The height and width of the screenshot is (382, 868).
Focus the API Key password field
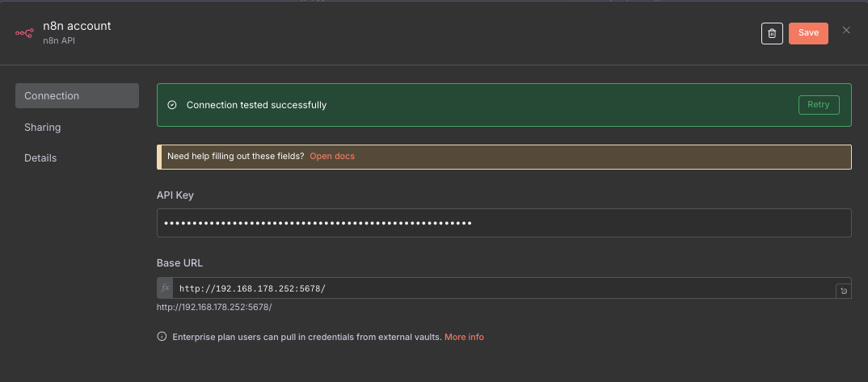tap(504, 223)
